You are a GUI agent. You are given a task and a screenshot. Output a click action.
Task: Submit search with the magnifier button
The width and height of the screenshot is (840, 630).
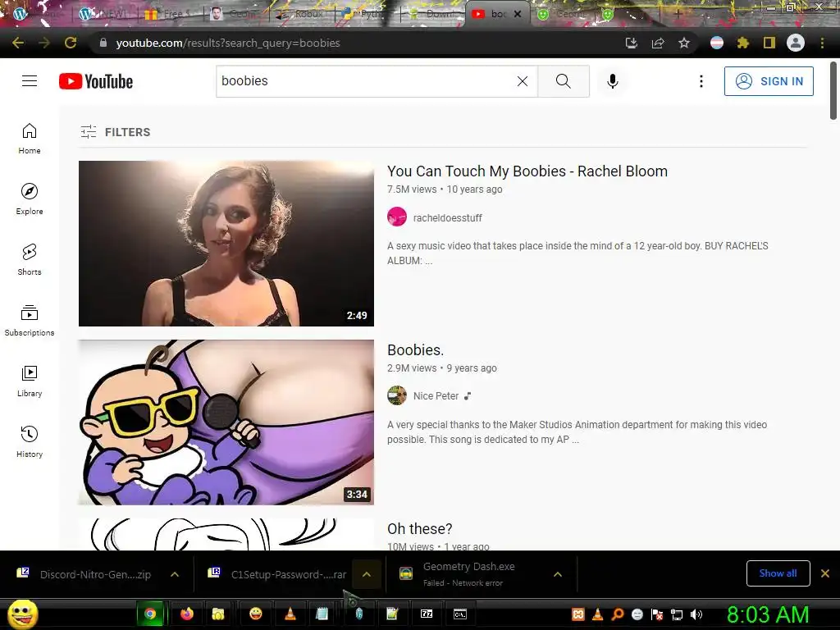[x=563, y=81]
